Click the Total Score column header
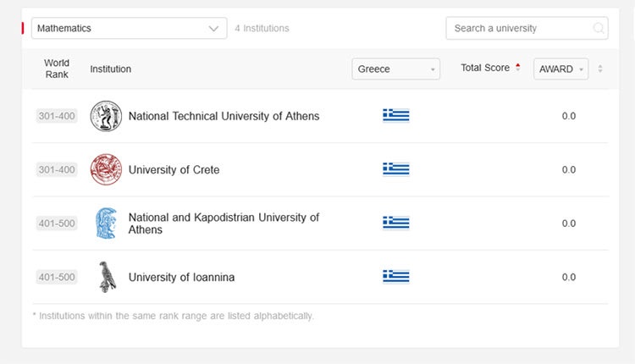This screenshot has width=635, height=364. coord(485,68)
